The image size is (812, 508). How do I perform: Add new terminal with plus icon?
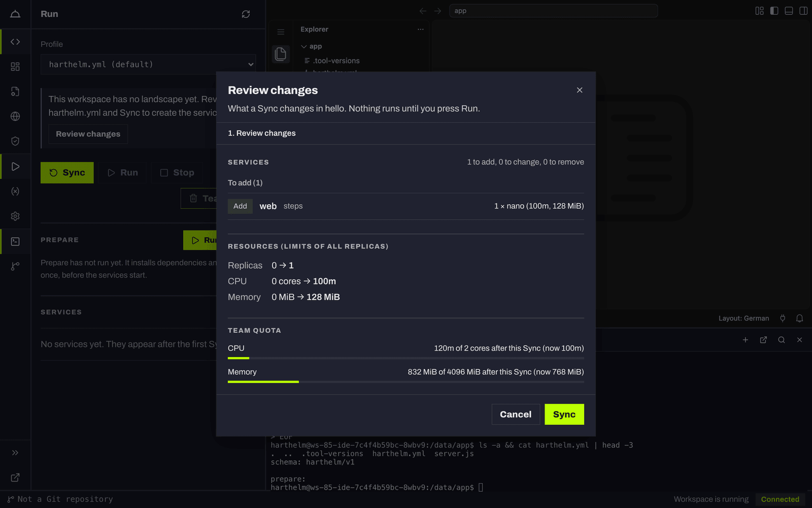[746, 340]
